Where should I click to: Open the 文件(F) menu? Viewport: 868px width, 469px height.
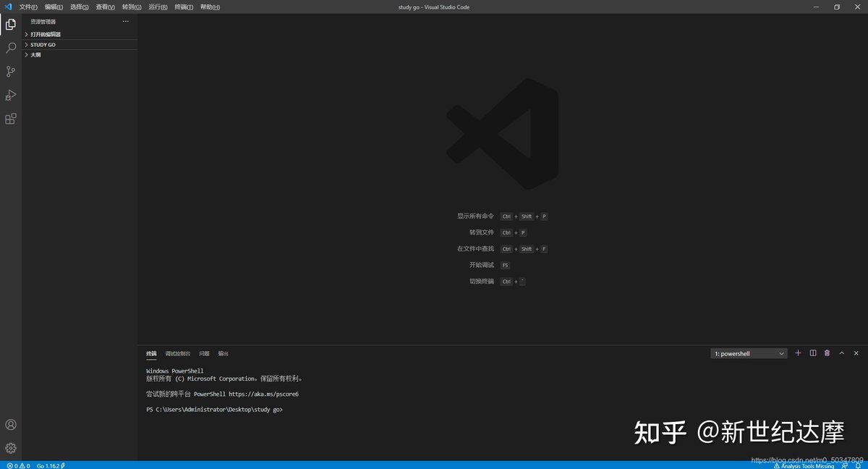tap(28, 7)
